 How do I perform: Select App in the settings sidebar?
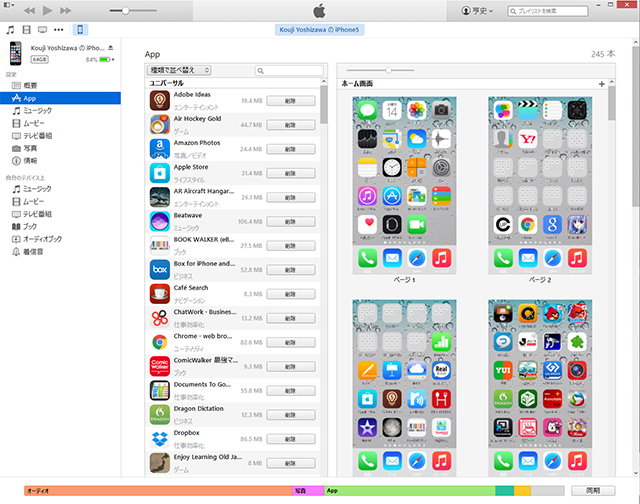pyautogui.click(x=60, y=98)
